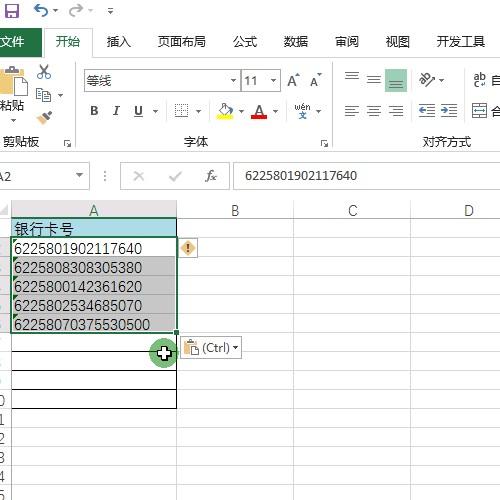Click the Save icon in quick access toolbar
Viewport: 500px width, 500px height.
12,11
